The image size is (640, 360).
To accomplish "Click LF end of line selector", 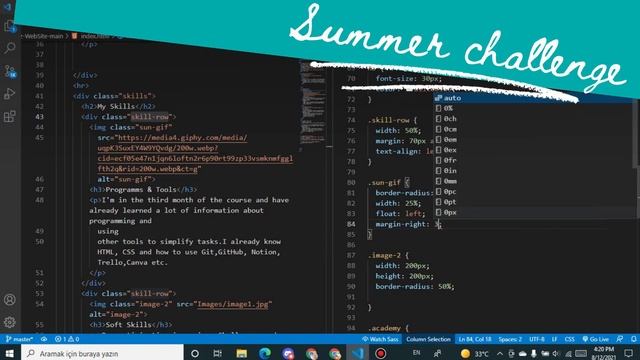I will [x=555, y=339].
